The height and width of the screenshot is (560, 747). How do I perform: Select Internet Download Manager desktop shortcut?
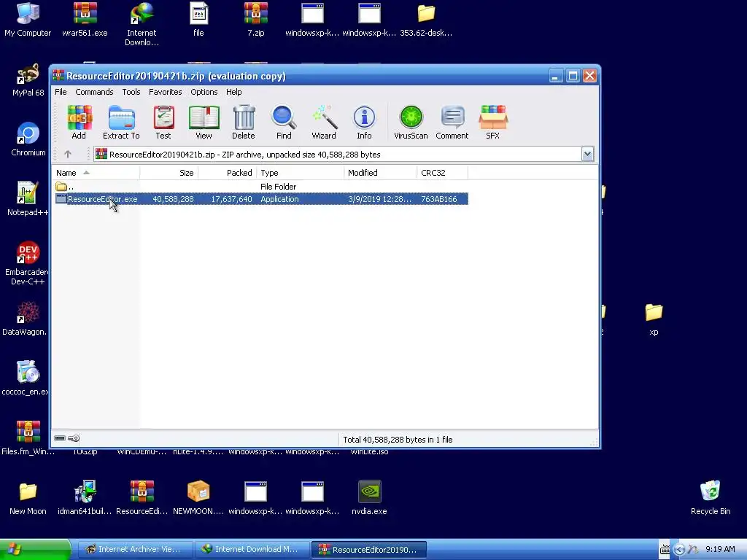(142, 25)
